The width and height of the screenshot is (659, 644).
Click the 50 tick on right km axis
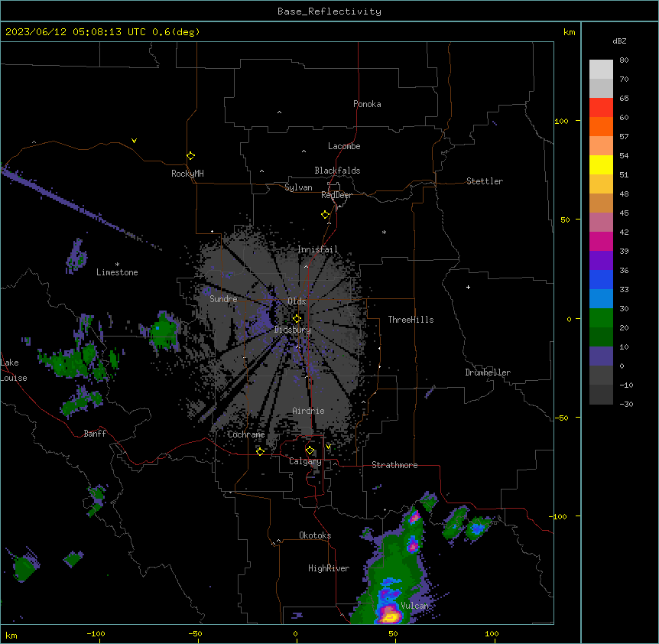pyautogui.click(x=565, y=220)
